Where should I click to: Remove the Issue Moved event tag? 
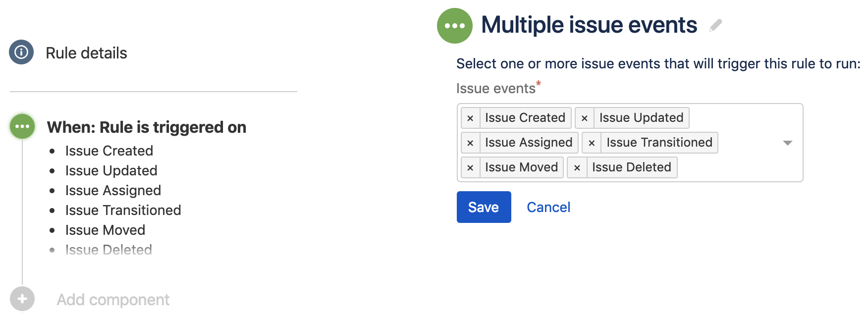pyautogui.click(x=470, y=167)
